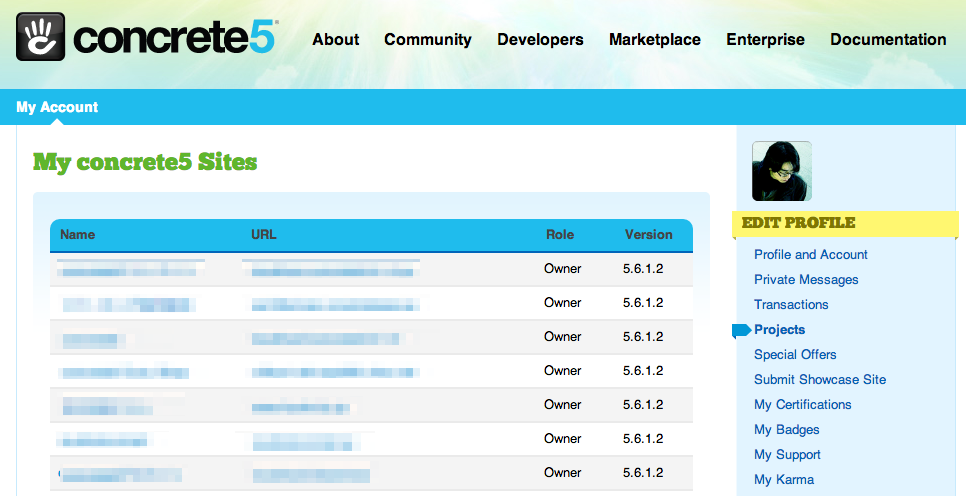This screenshot has height=496, width=966.
Task: Select the My Account tab
Action: [x=57, y=107]
